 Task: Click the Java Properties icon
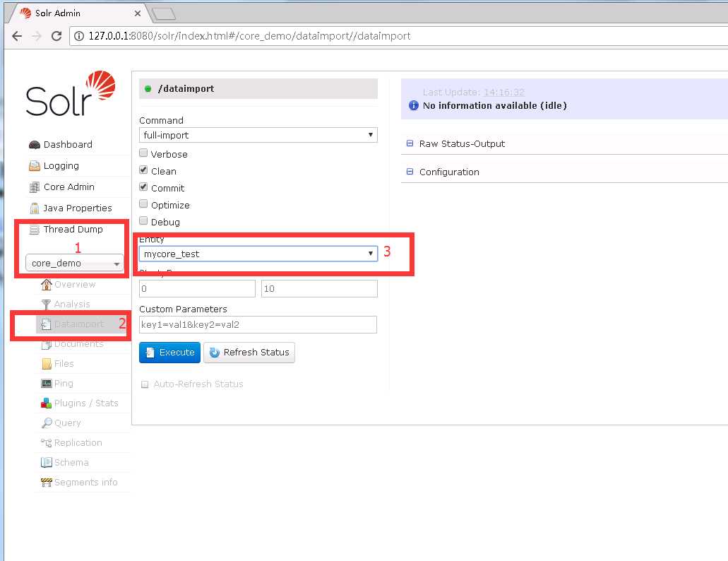pyautogui.click(x=35, y=208)
